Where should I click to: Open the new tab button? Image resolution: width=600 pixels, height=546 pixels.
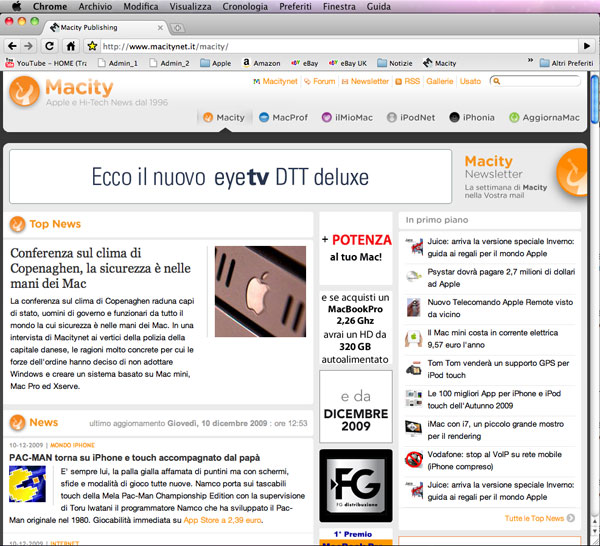click(177, 28)
